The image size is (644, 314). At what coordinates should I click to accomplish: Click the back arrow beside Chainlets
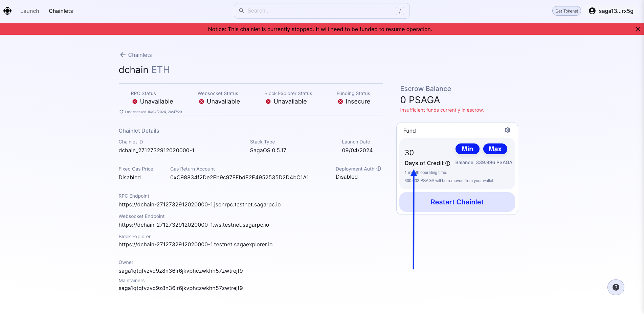(x=123, y=55)
